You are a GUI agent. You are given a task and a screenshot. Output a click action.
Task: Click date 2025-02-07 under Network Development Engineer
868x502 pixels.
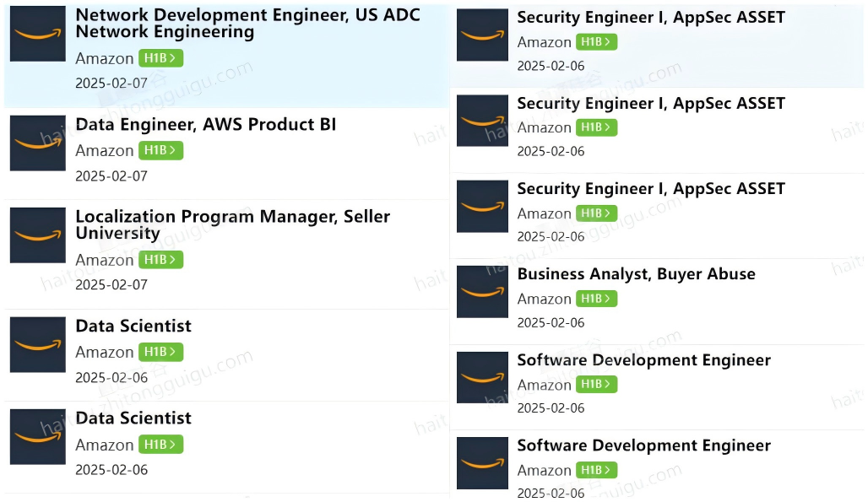coord(111,84)
